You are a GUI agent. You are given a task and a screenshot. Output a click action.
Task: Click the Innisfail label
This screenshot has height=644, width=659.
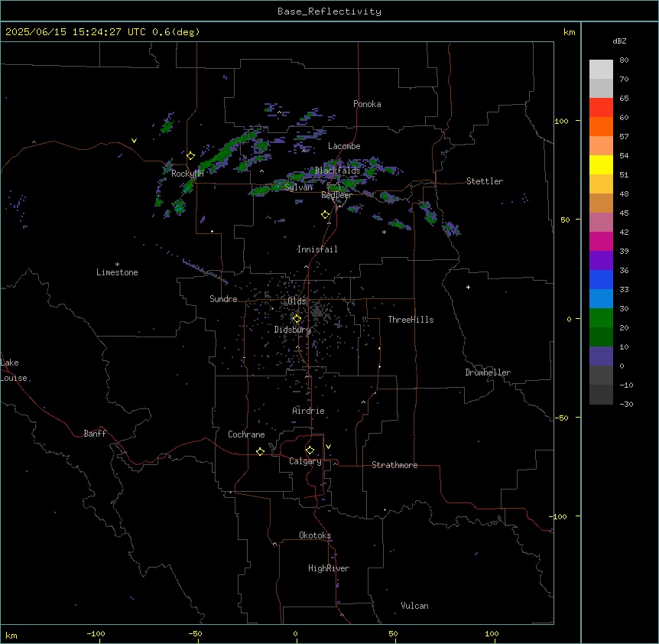click(x=317, y=249)
